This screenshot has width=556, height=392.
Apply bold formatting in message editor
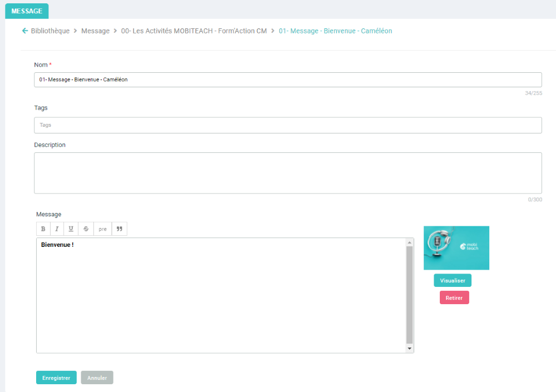(43, 229)
